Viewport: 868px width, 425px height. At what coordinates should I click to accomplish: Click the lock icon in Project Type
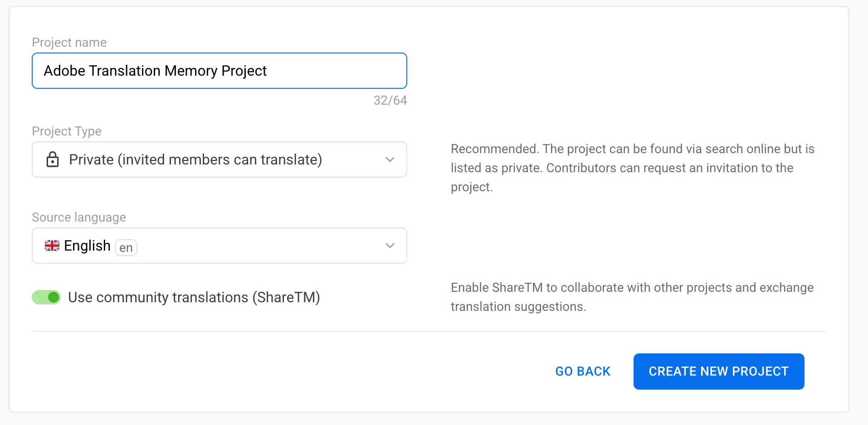tap(53, 159)
